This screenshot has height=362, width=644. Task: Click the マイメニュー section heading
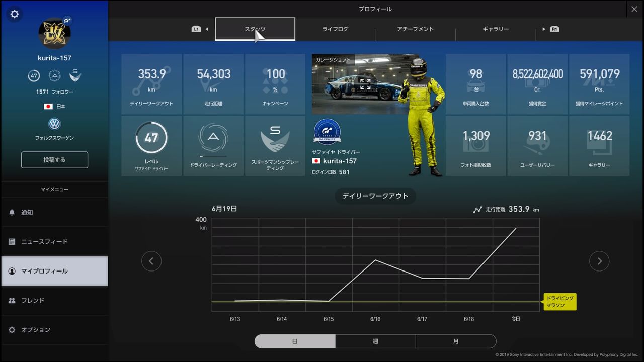[x=54, y=190]
